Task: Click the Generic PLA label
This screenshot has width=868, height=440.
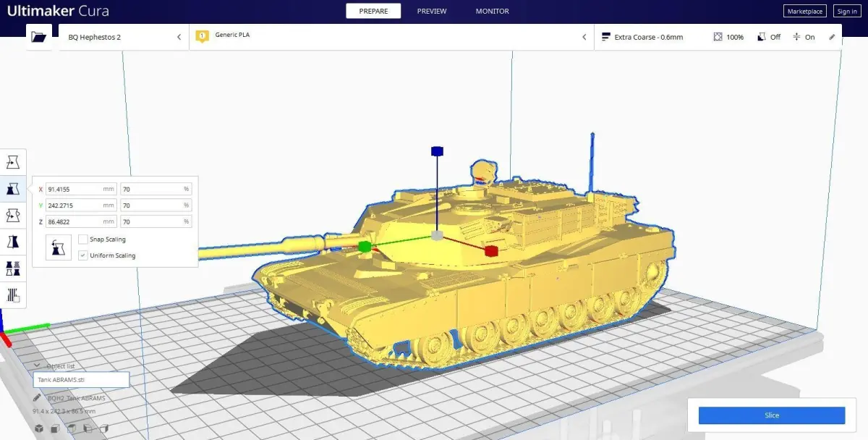Action: click(x=232, y=35)
